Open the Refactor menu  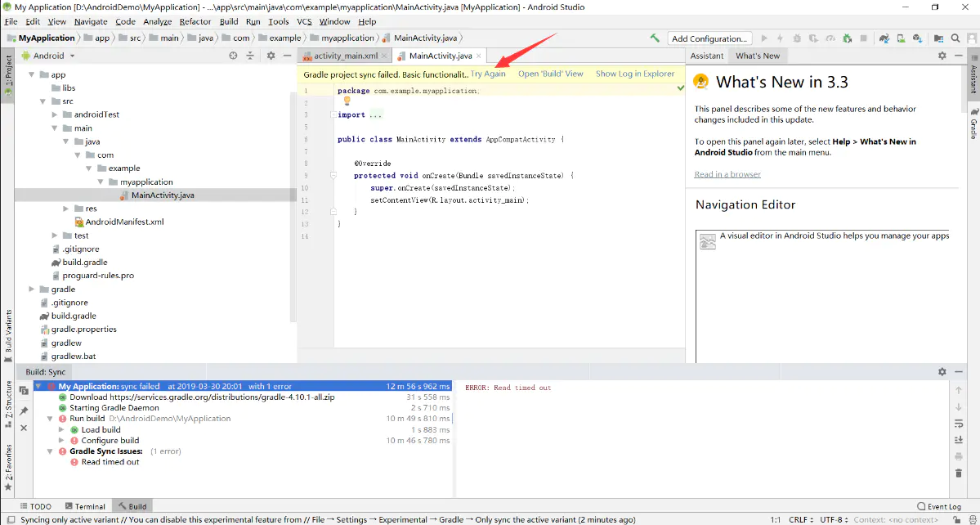point(195,21)
